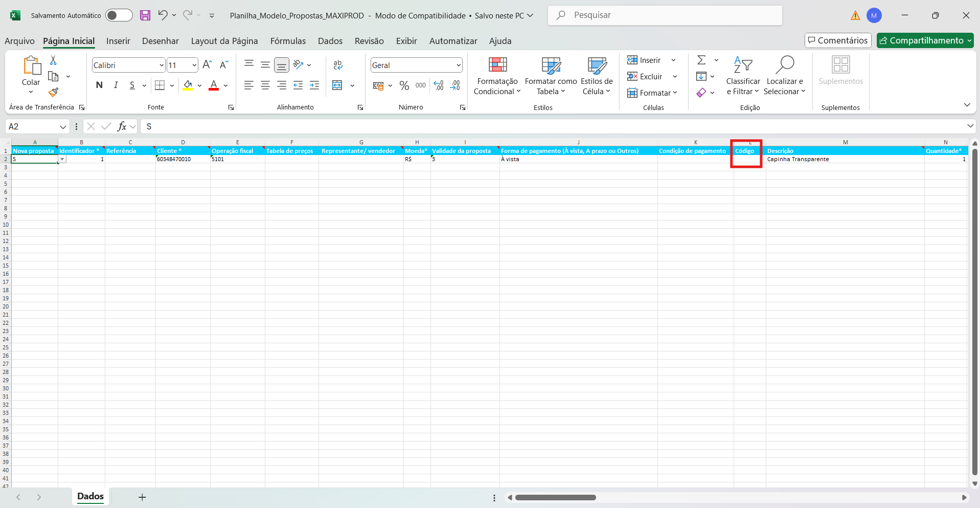Click the Format Painter brush icon

pyautogui.click(x=53, y=93)
